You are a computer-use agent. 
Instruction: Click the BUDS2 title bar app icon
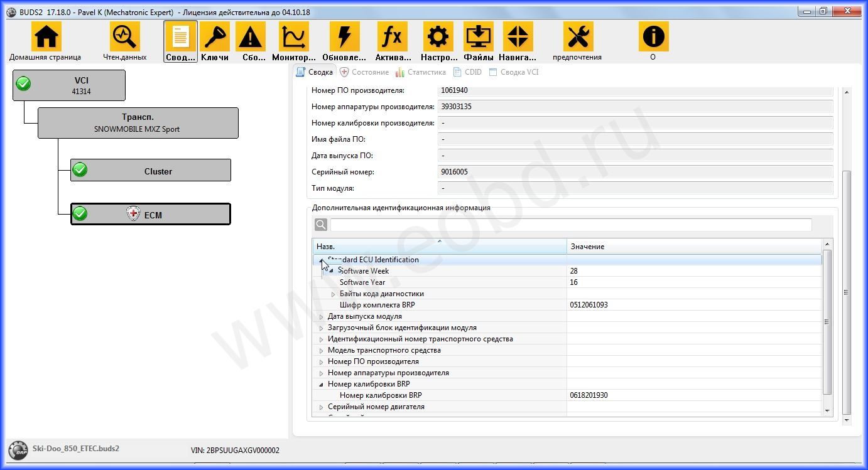pyautogui.click(x=11, y=12)
